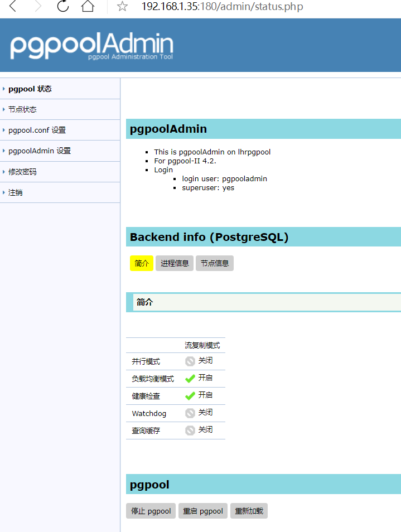Click 'This is pgpoolAdmin on lhrpgpool' line

tap(212, 152)
